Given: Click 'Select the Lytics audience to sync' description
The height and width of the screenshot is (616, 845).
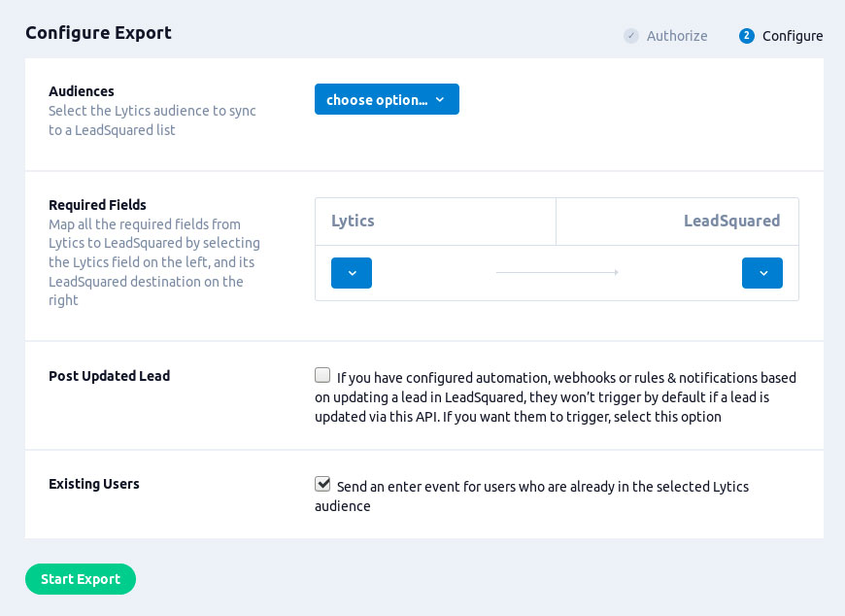Looking at the screenshot, I should (x=152, y=120).
